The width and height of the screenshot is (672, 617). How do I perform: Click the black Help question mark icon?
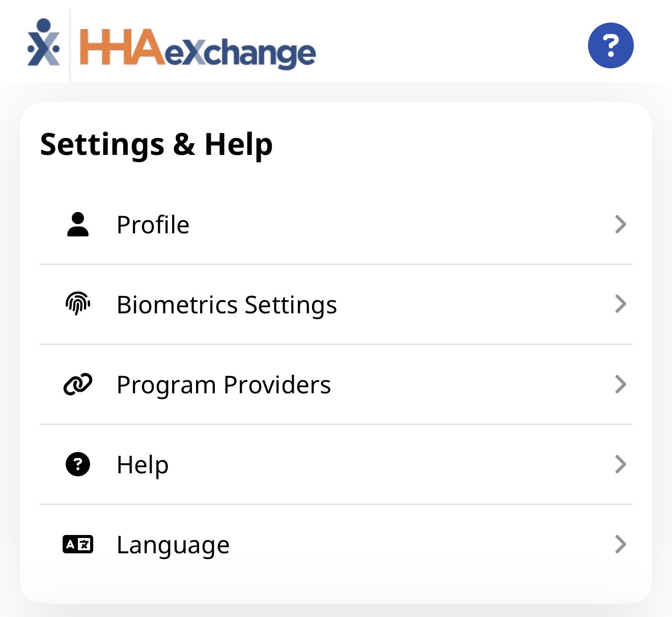point(78,464)
